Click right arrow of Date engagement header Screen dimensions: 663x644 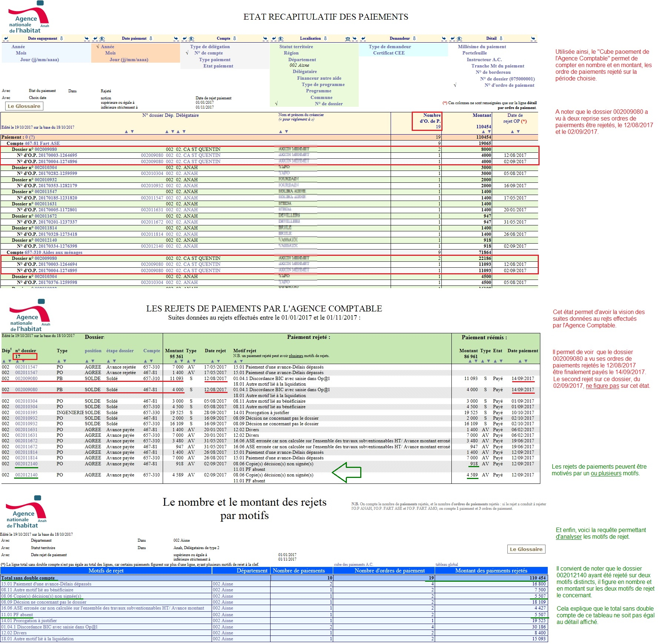[x=87, y=39]
